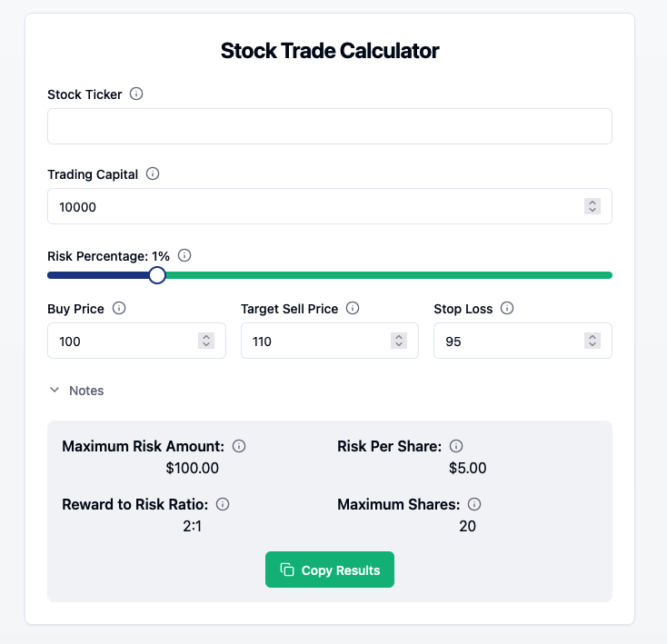Click the Reward to Risk Ratio info icon
The image size is (667, 644).
(x=223, y=504)
